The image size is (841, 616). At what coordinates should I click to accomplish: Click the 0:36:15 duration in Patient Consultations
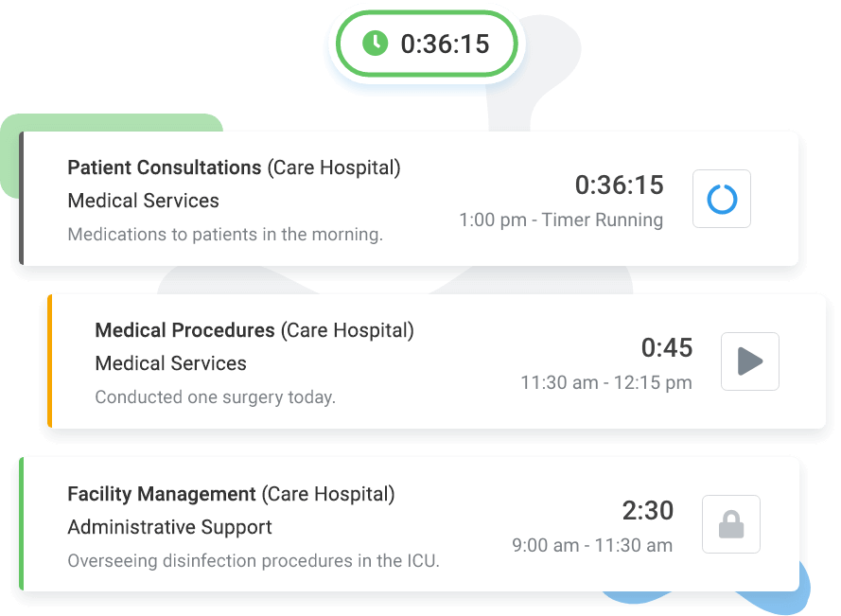point(619,185)
